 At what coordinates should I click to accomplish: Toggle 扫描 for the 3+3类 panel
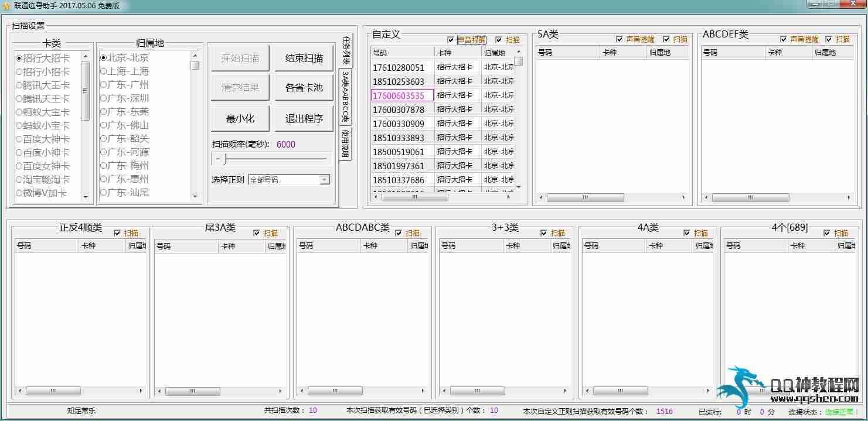coord(553,233)
